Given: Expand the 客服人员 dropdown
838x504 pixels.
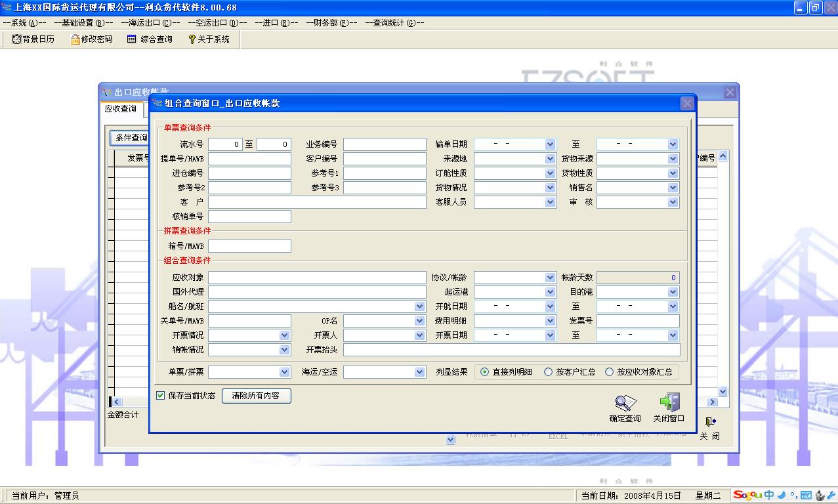Looking at the screenshot, I should pos(550,202).
